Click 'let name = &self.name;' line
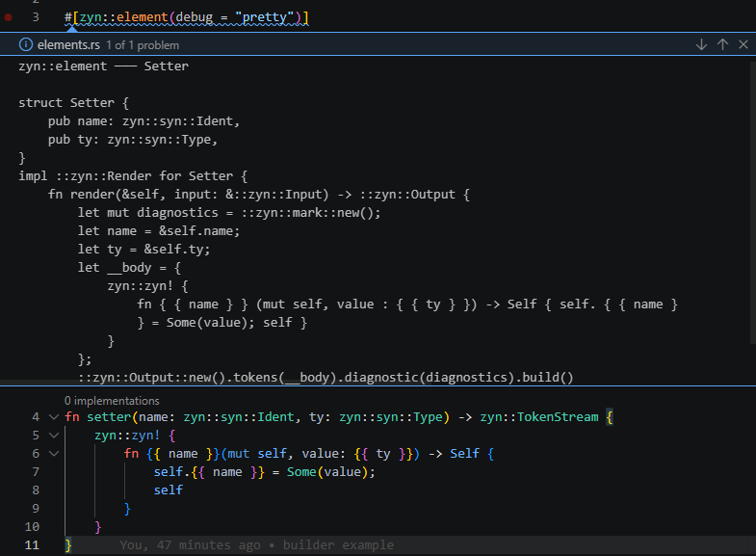The image size is (756, 556). (x=159, y=231)
